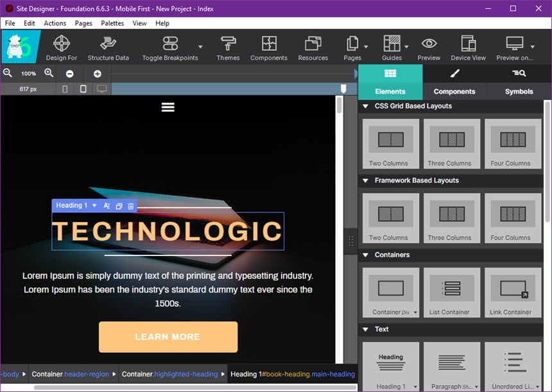552x392 pixels.
Task: Open the Palettes menu
Action: click(112, 23)
